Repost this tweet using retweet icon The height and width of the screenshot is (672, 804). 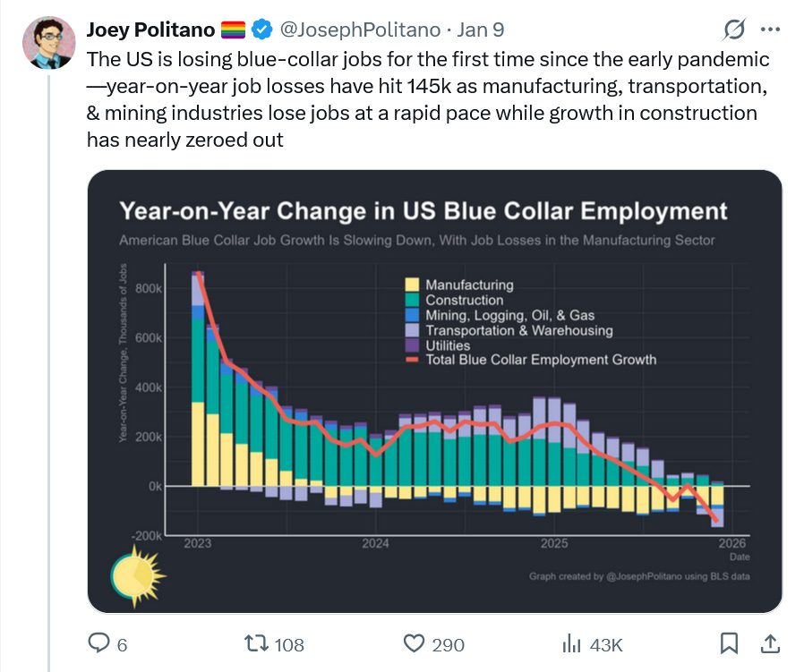257,643
